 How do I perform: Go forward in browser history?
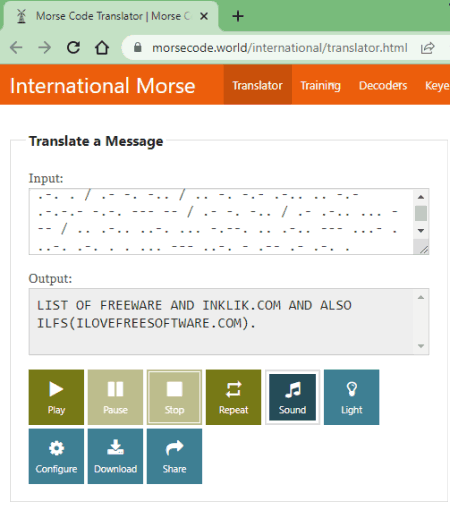[44, 48]
